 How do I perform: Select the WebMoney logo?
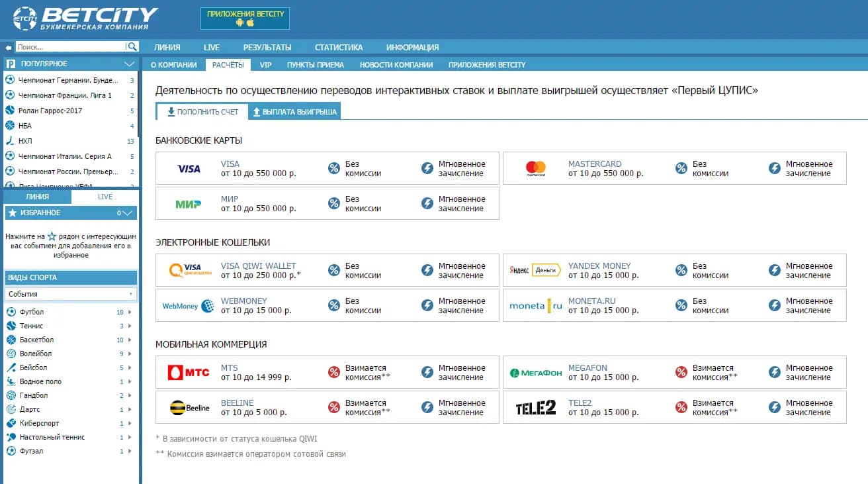pos(189,306)
